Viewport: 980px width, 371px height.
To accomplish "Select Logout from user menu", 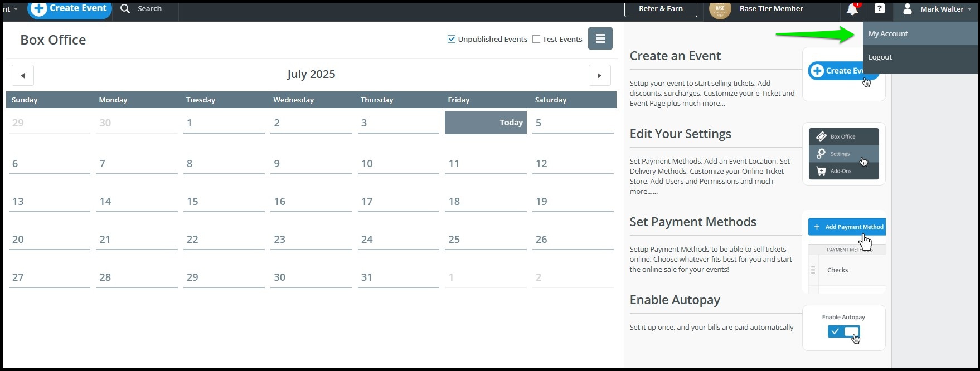I will [x=920, y=57].
